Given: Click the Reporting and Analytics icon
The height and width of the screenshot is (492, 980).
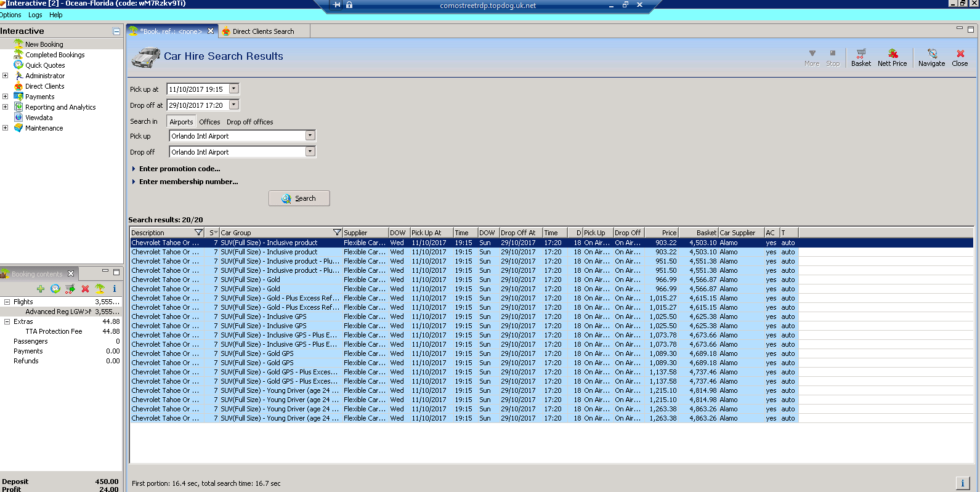Looking at the screenshot, I should (x=18, y=107).
